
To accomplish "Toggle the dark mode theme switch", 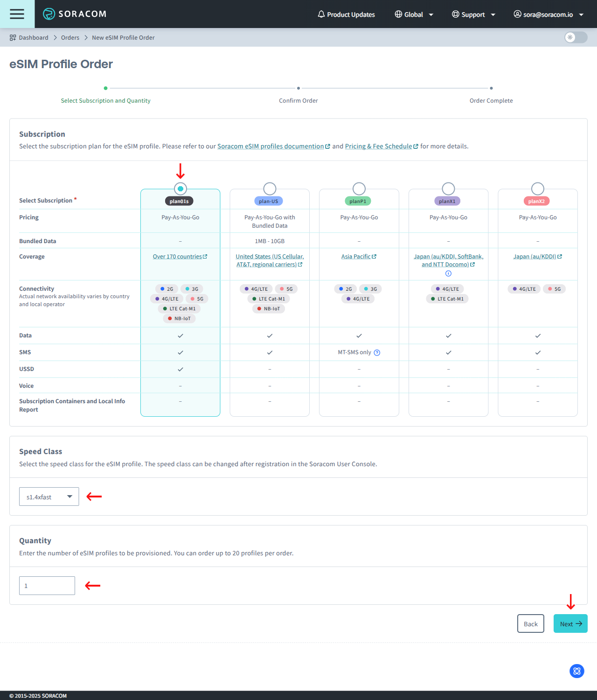I will tap(575, 37).
